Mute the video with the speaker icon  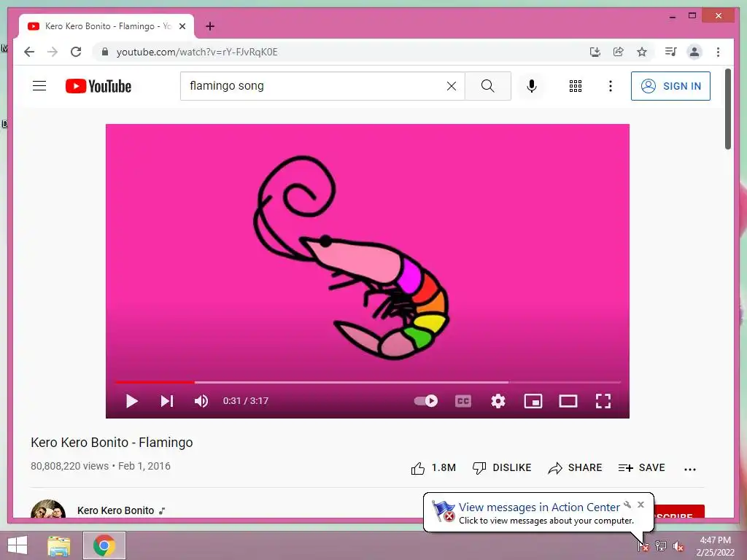(x=201, y=401)
